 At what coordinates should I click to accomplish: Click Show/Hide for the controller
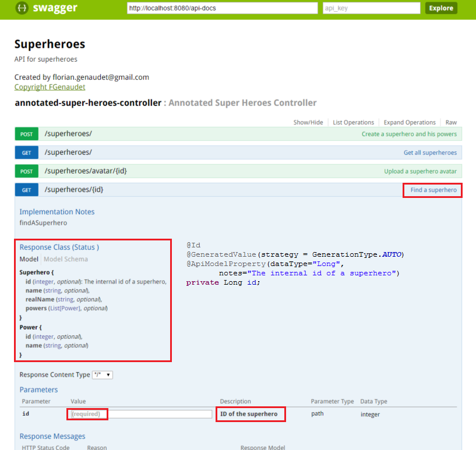(308, 122)
